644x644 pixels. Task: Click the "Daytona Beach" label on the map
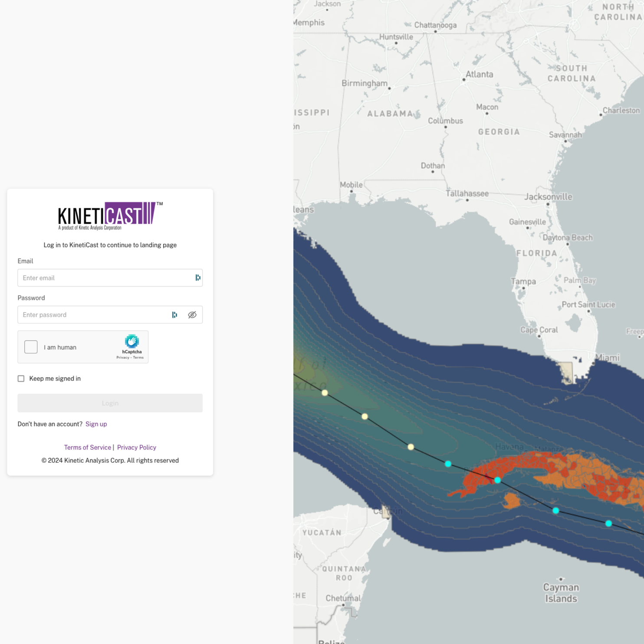click(568, 238)
